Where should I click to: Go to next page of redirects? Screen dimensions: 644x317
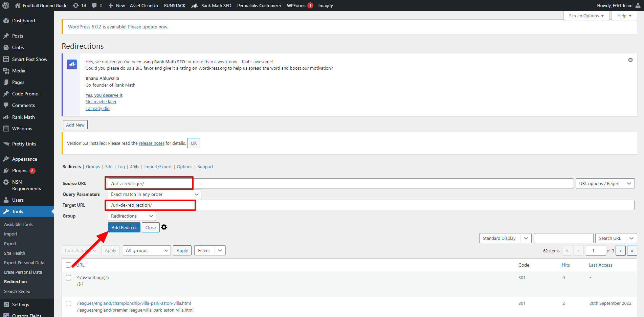620,251
